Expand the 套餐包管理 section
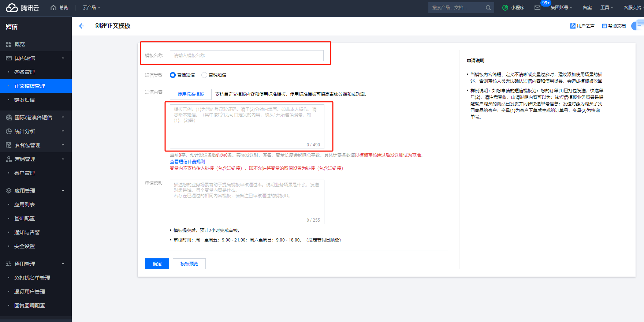Screen dimensions: 644x322 (x=63, y=145)
